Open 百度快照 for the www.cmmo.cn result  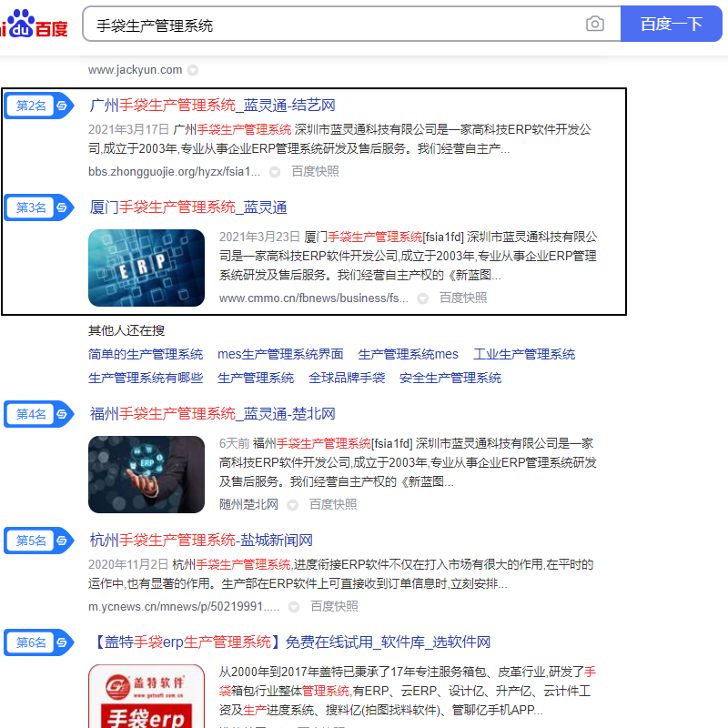pos(463,298)
